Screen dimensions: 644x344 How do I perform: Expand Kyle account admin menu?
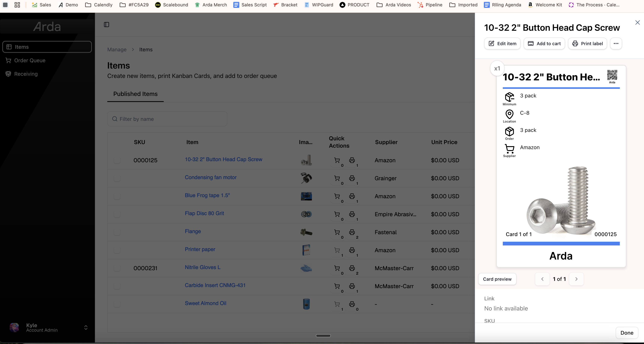point(86,328)
